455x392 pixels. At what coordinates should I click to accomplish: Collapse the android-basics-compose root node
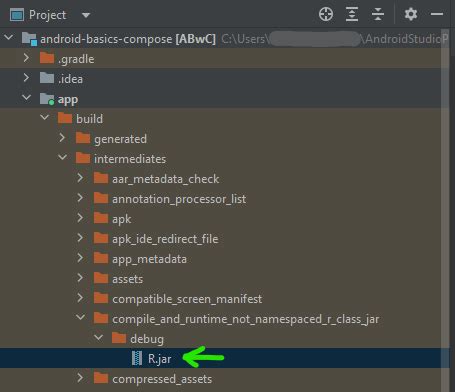pyautogui.click(x=9, y=38)
